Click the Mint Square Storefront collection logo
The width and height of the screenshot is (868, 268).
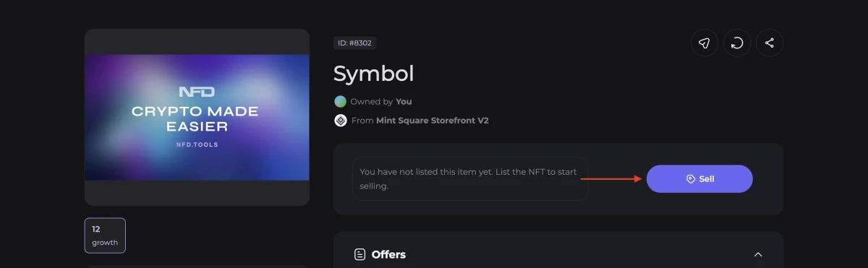[x=340, y=121]
